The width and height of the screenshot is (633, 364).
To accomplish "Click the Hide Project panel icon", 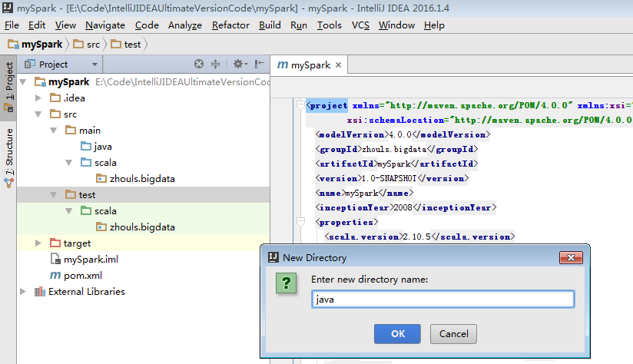I will [x=259, y=64].
